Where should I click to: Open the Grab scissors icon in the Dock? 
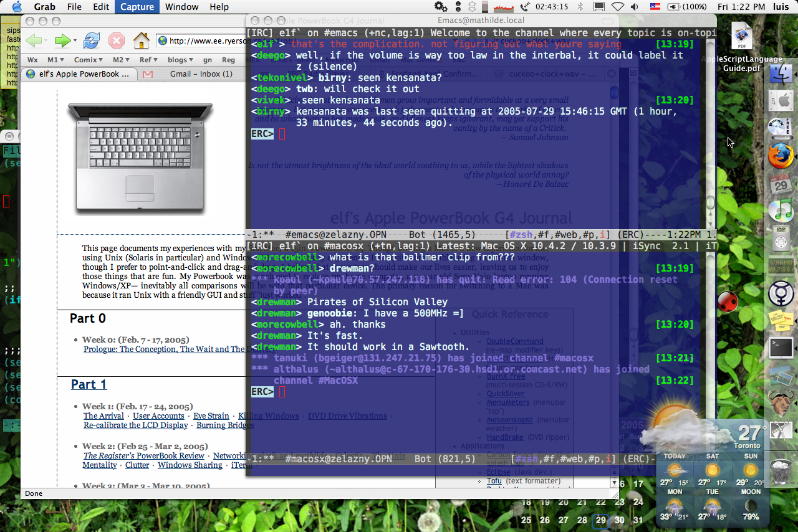(x=781, y=431)
